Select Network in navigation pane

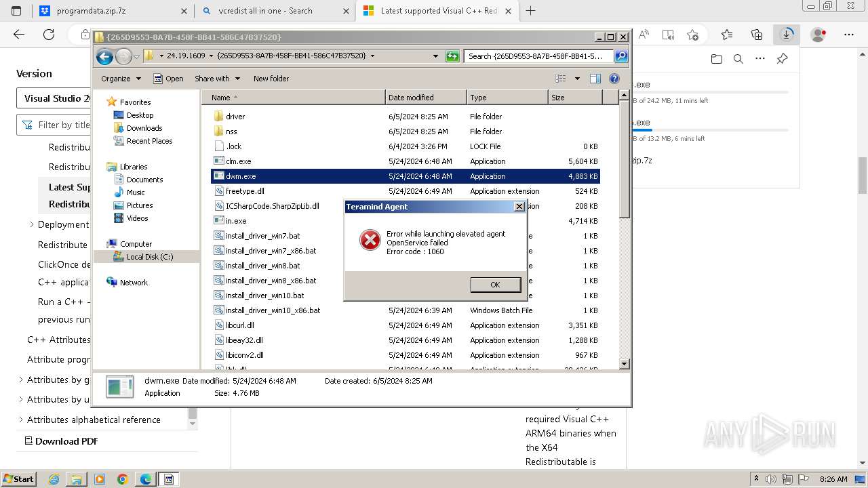133,283
